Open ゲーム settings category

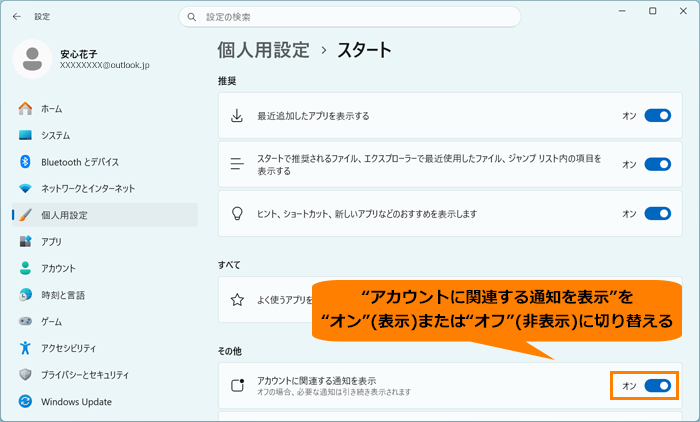click(105, 321)
